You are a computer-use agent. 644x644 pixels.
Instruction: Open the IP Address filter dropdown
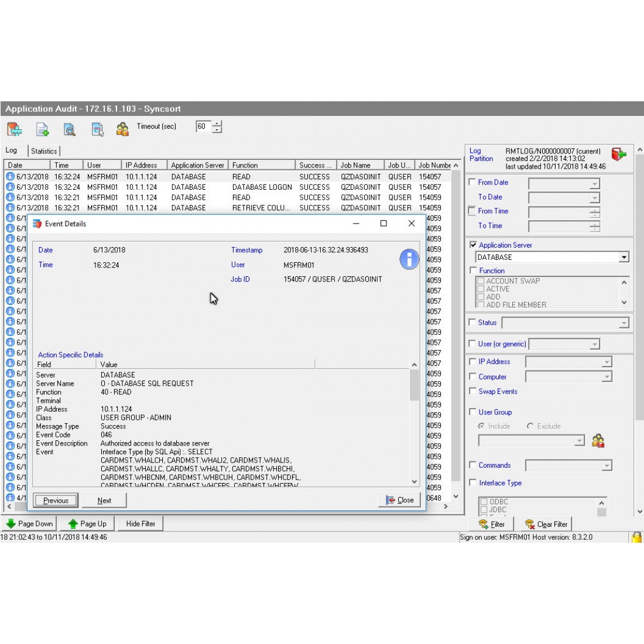pyautogui.click(x=607, y=362)
